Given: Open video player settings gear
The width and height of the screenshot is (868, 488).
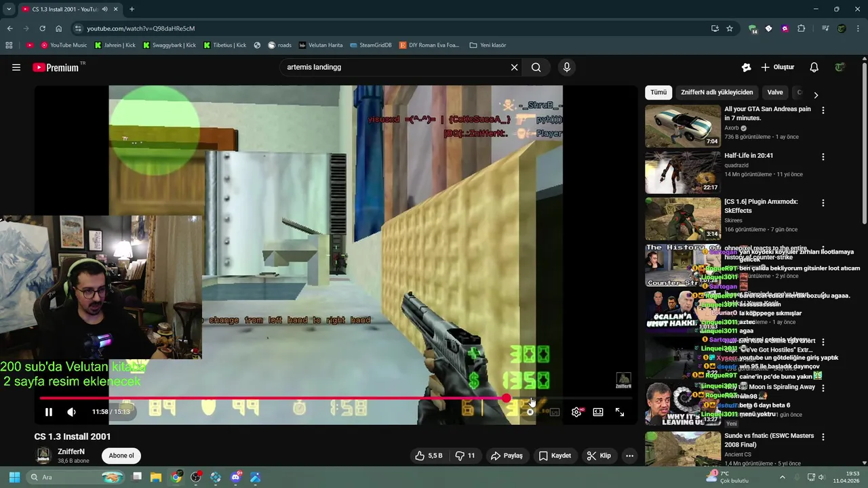Looking at the screenshot, I should coord(576,412).
